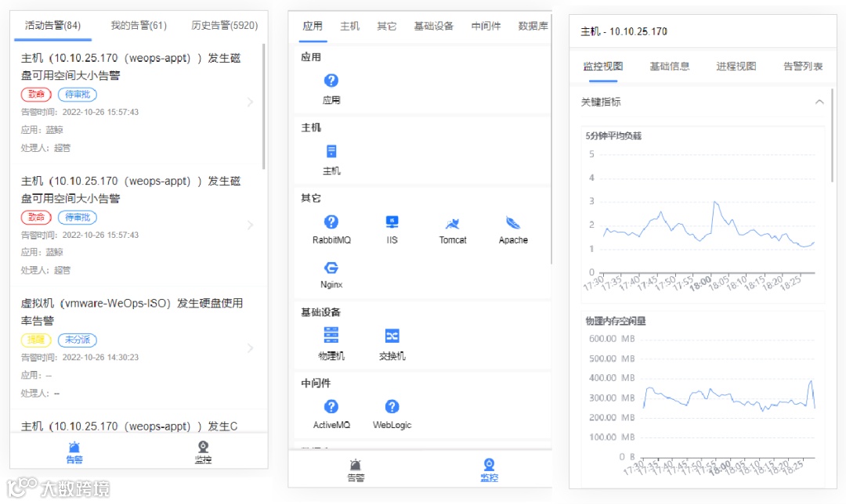Click the alarm list scrollbar
The image size is (846, 504).
click(264, 106)
